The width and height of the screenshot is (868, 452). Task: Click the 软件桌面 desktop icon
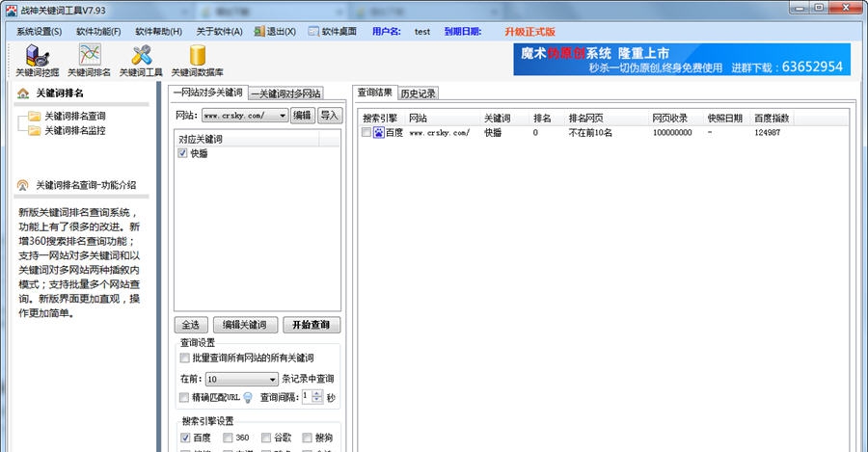313,32
